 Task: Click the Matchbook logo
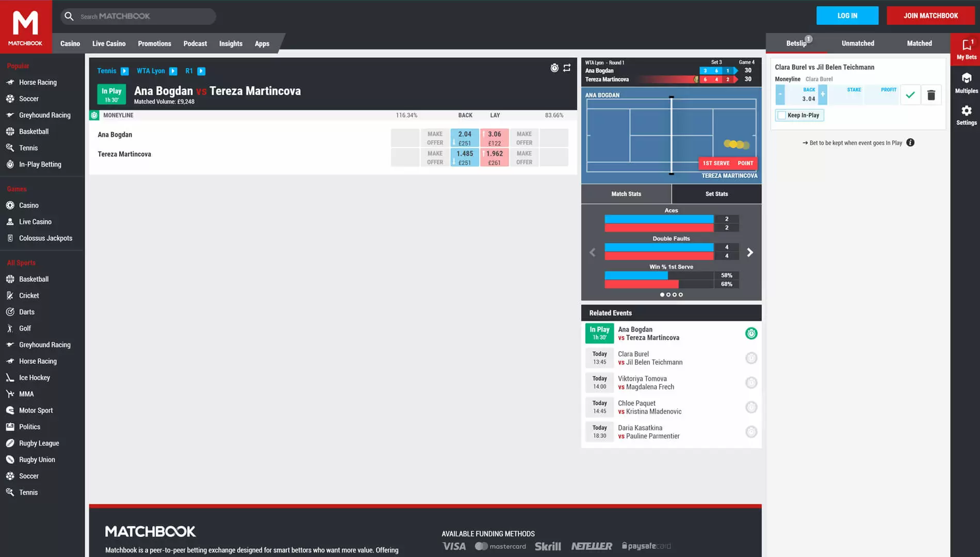click(x=26, y=27)
